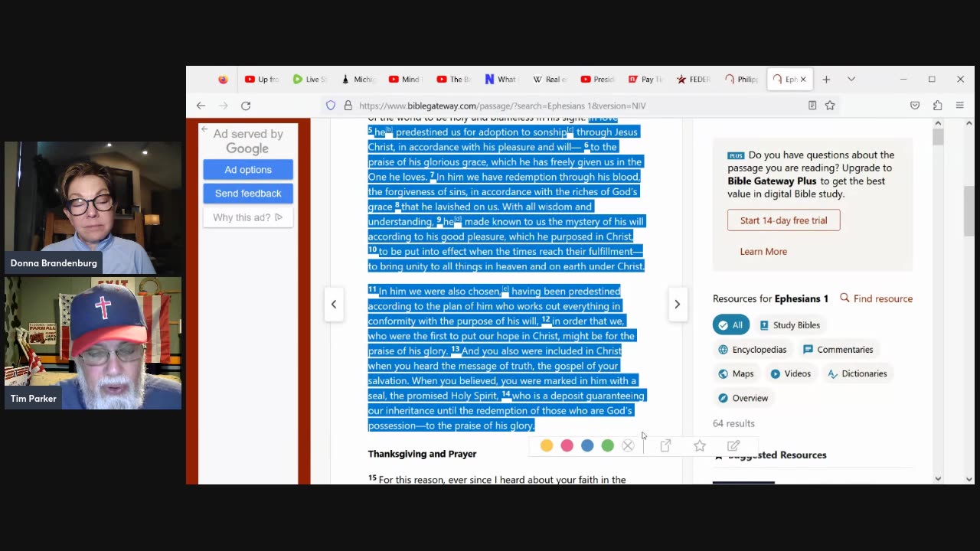Switch to the 'Michig' tab
The image size is (980, 551).
(x=358, y=79)
